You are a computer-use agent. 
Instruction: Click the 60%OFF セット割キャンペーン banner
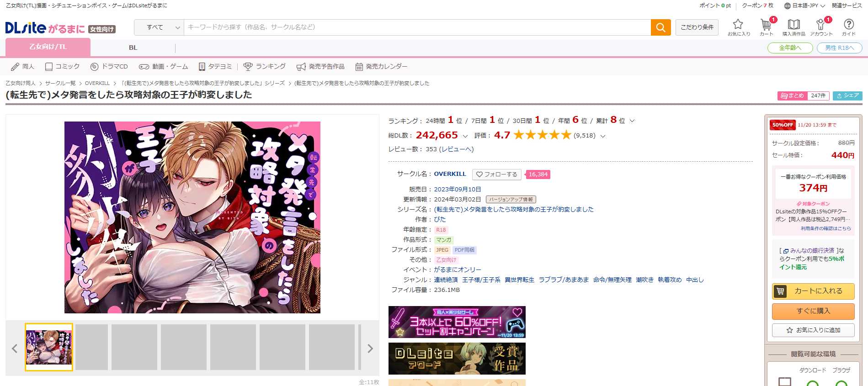(x=457, y=322)
